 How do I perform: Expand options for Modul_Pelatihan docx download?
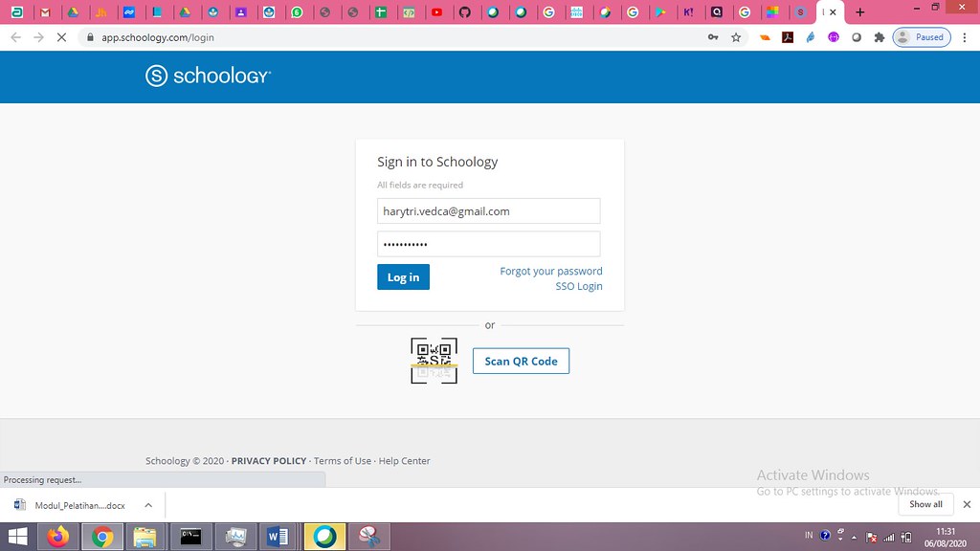148,505
